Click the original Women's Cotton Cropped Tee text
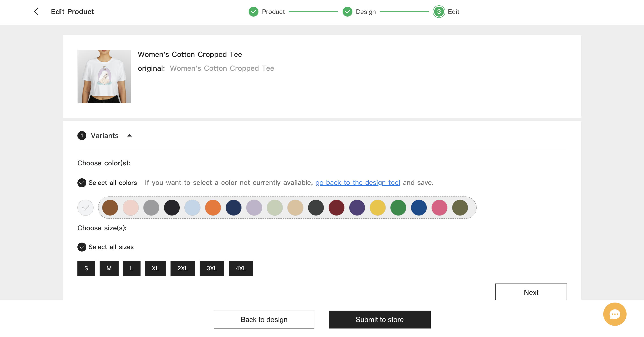This screenshot has width=644, height=337. [x=222, y=68]
